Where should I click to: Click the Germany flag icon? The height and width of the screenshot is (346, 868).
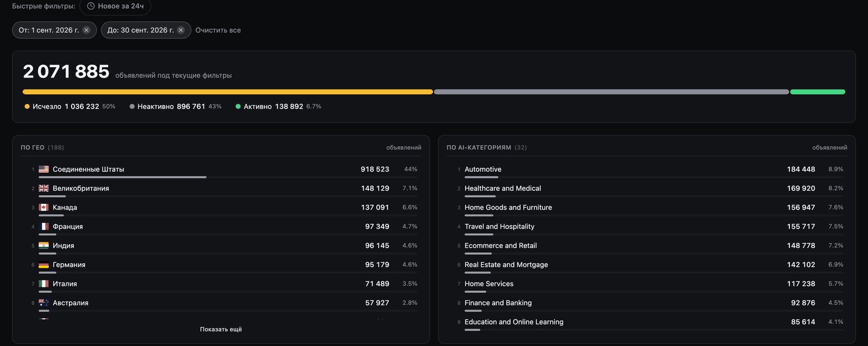coord(44,265)
